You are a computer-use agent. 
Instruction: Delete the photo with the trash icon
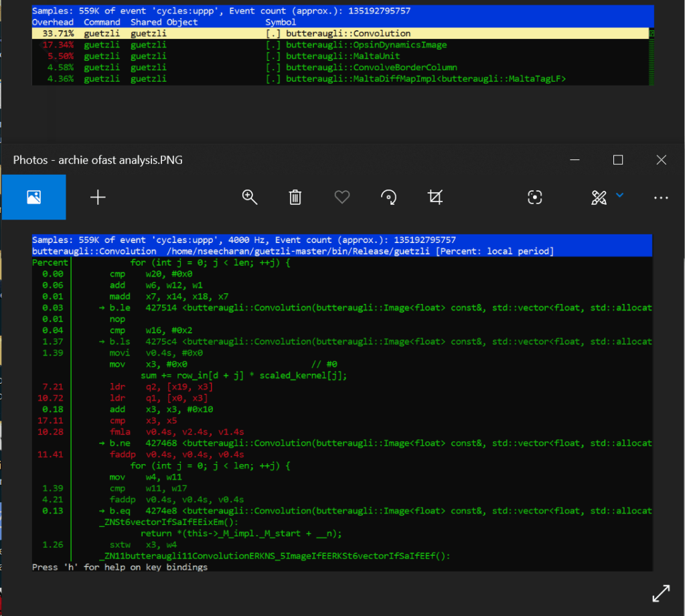pos(295,197)
